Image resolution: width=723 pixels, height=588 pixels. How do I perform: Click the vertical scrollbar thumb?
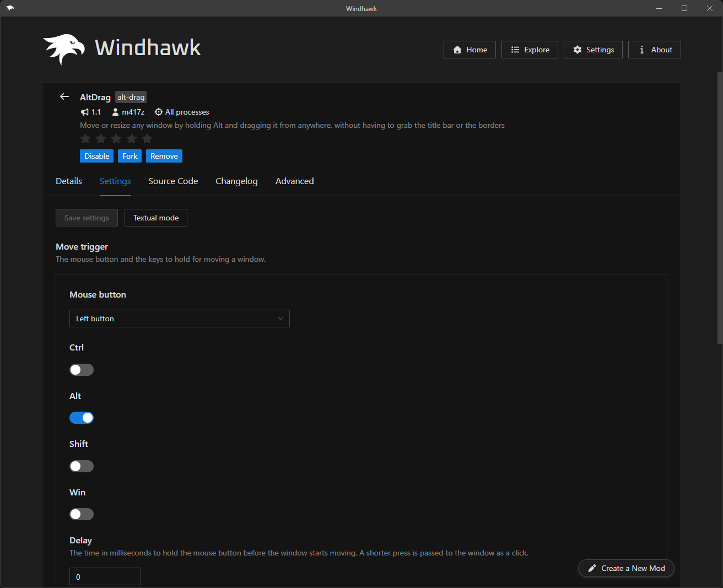point(720,208)
